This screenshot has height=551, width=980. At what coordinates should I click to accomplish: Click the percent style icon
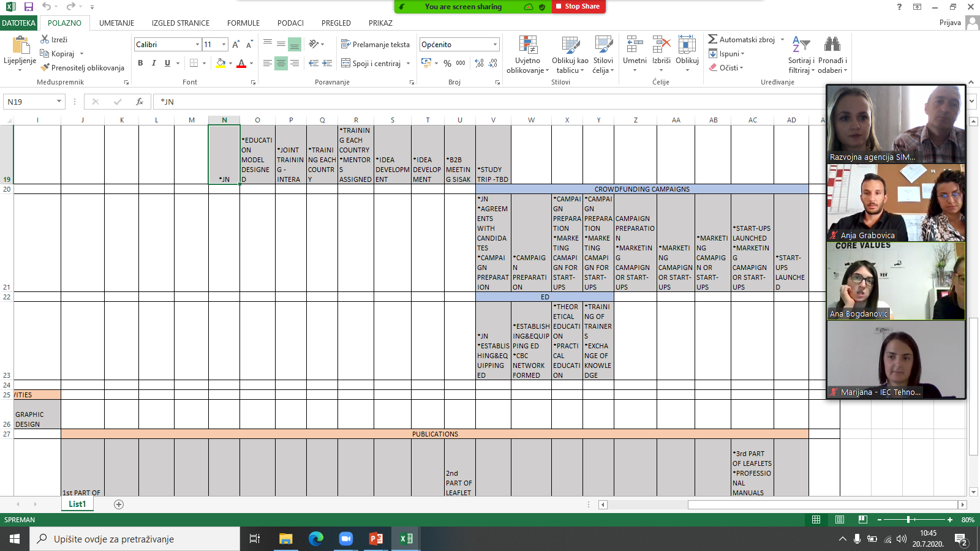(447, 63)
